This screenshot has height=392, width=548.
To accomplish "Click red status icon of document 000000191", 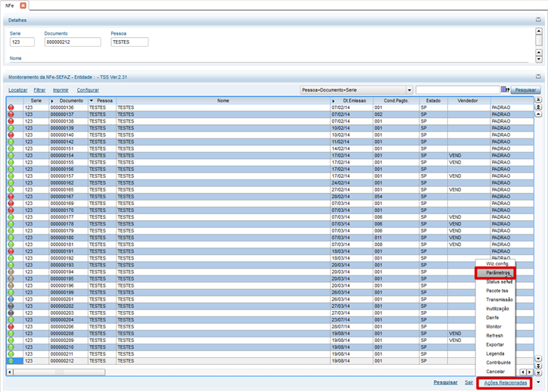I will (11, 251).
